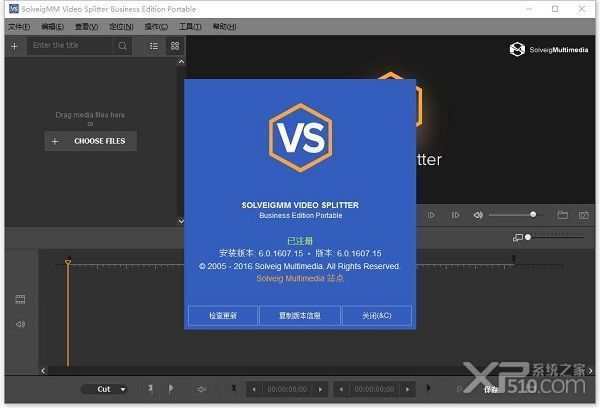The image size is (600, 408).
Task: Decrease the first timecode with left arrow
Action: coord(254,390)
